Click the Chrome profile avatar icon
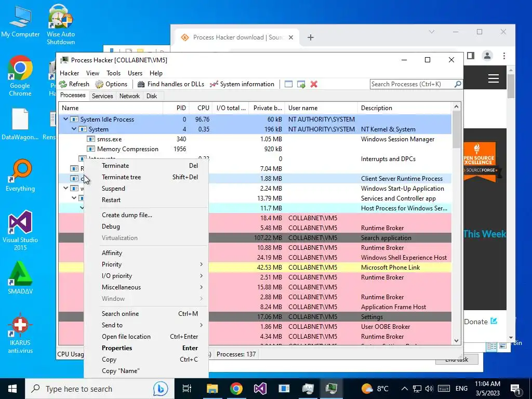This screenshot has height=399, width=532. pos(487,56)
